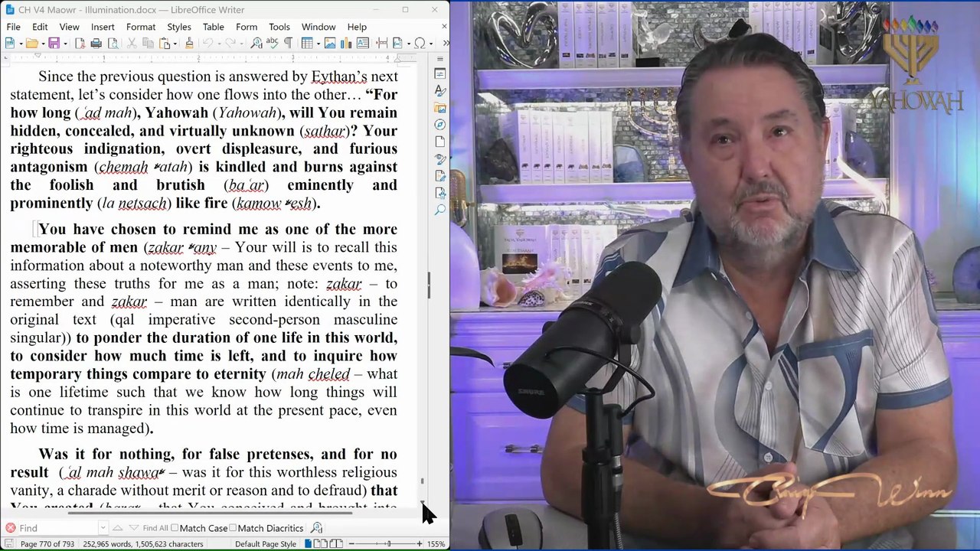Open the Styles menu

(179, 27)
